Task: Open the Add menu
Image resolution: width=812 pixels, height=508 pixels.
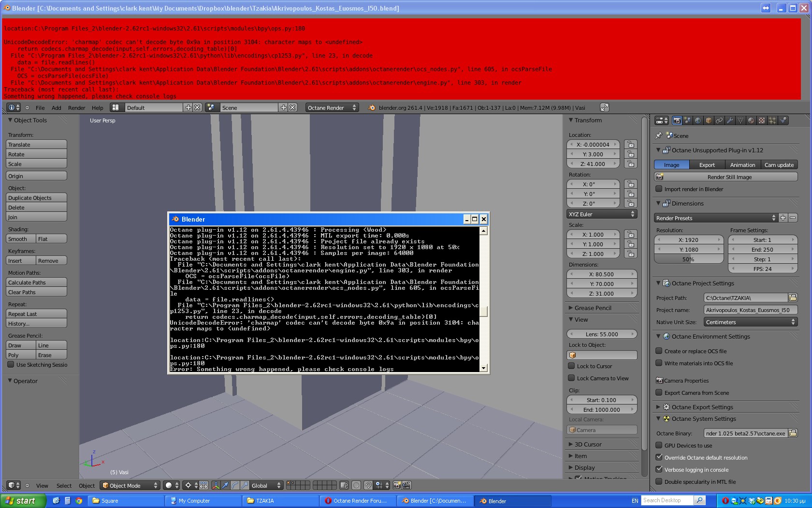Action: click(x=57, y=108)
